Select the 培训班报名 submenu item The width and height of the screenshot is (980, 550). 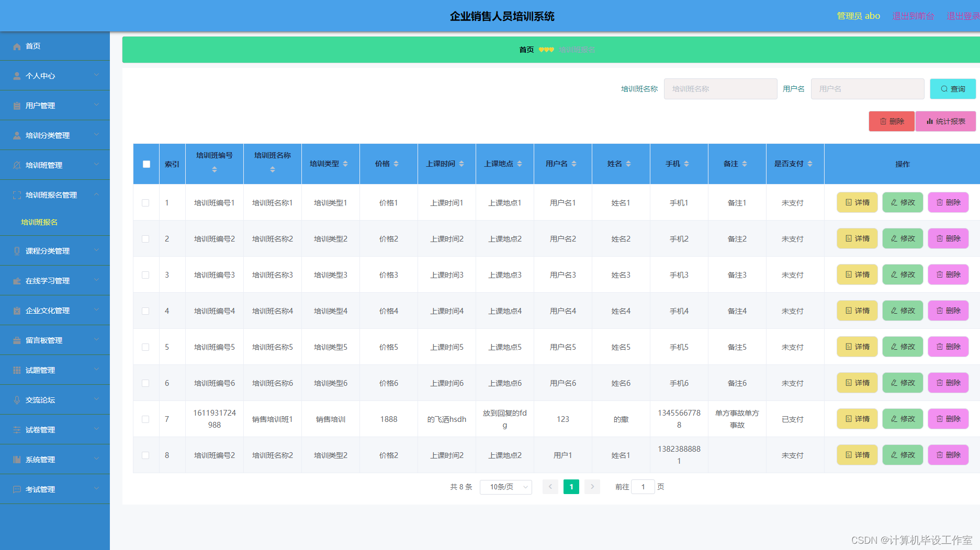55,222
